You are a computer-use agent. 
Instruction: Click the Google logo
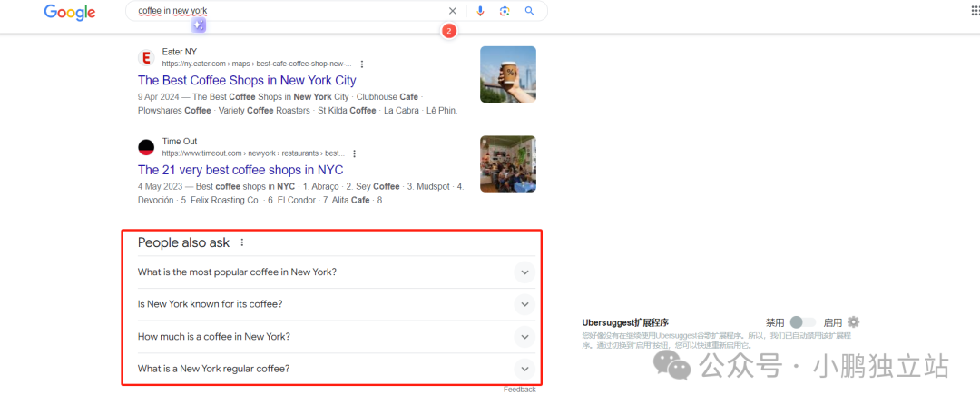click(x=69, y=12)
